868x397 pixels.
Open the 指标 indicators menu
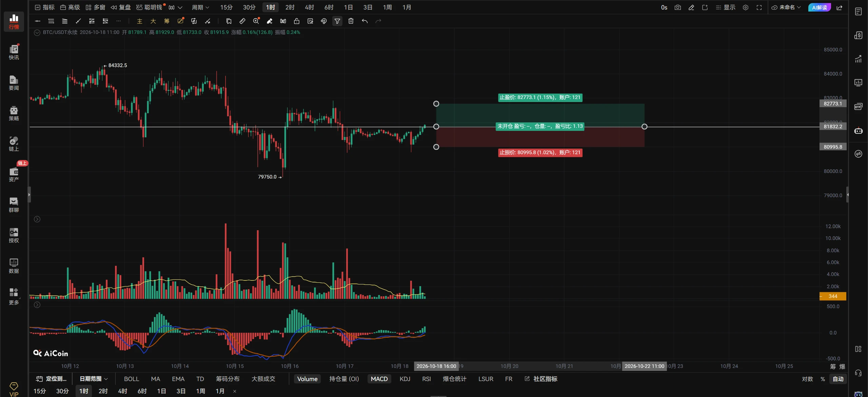45,7
